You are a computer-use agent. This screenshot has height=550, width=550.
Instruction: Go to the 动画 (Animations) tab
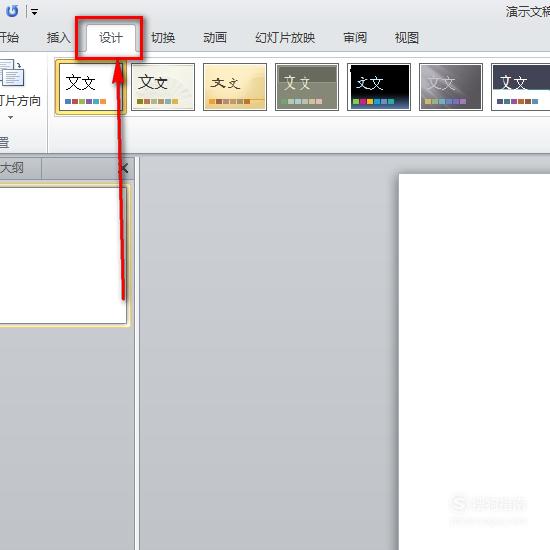[215, 38]
